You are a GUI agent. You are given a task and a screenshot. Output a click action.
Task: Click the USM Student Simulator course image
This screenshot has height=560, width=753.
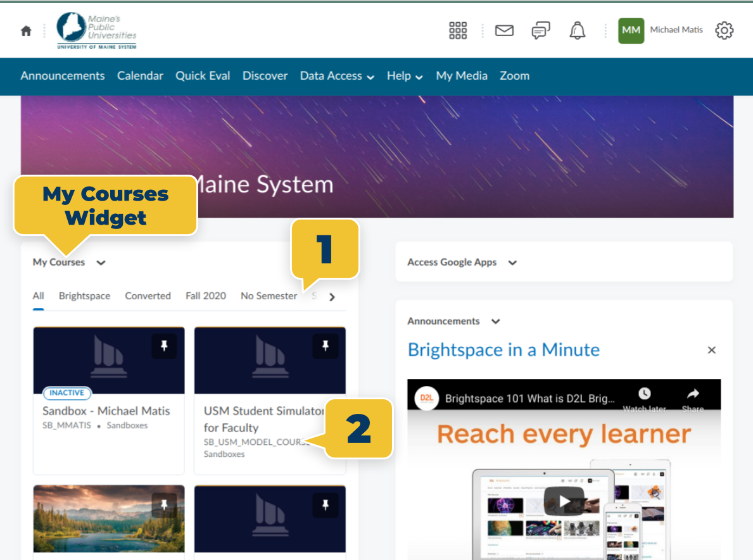point(270,361)
